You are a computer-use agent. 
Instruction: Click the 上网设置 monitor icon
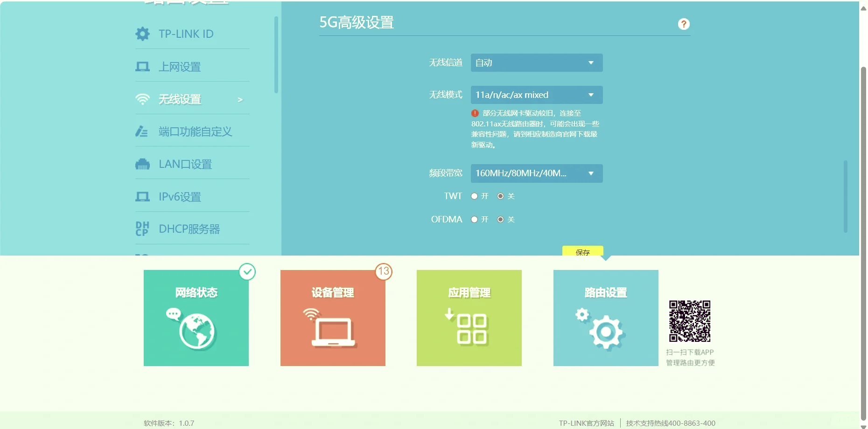(x=142, y=67)
